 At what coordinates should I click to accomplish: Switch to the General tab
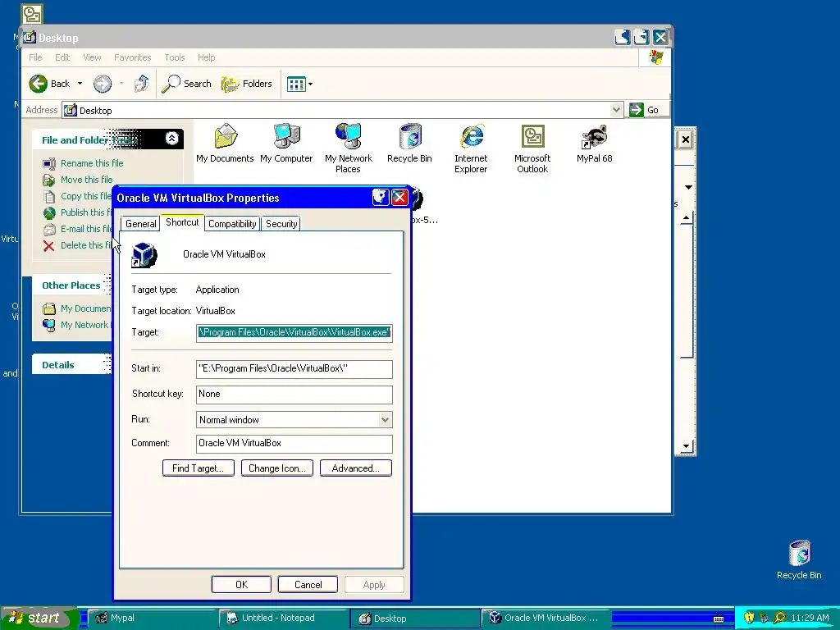pos(141,224)
